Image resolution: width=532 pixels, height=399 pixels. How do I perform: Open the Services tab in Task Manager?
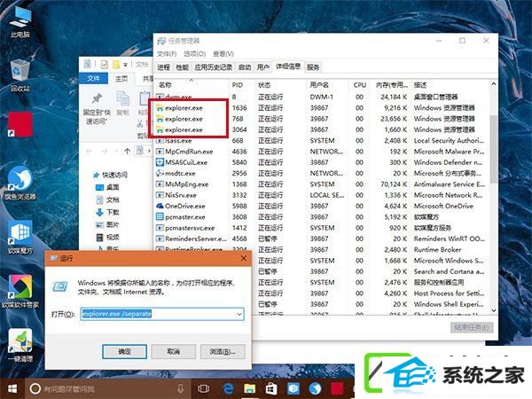coord(313,67)
